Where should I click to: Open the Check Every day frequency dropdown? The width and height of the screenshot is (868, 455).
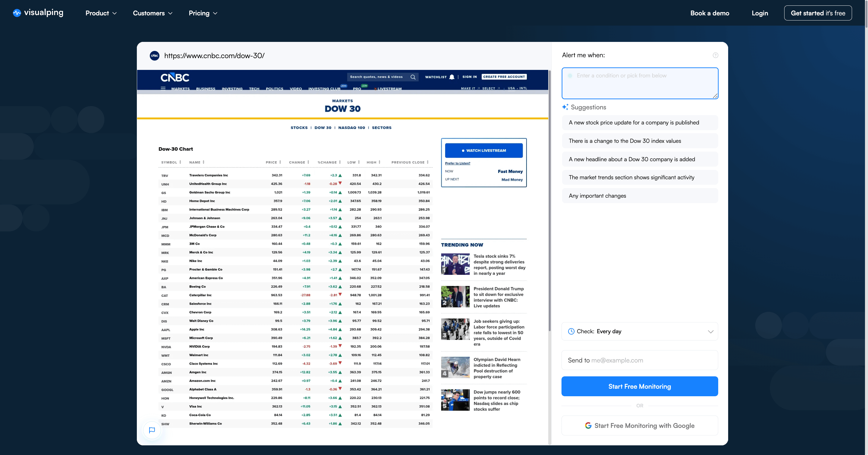pos(640,331)
